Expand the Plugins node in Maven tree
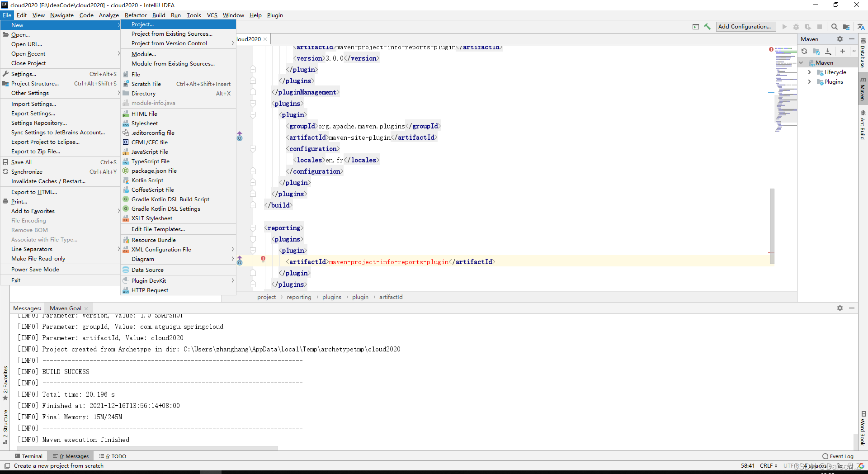Image resolution: width=868 pixels, height=474 pixels. tap(809, 82)
